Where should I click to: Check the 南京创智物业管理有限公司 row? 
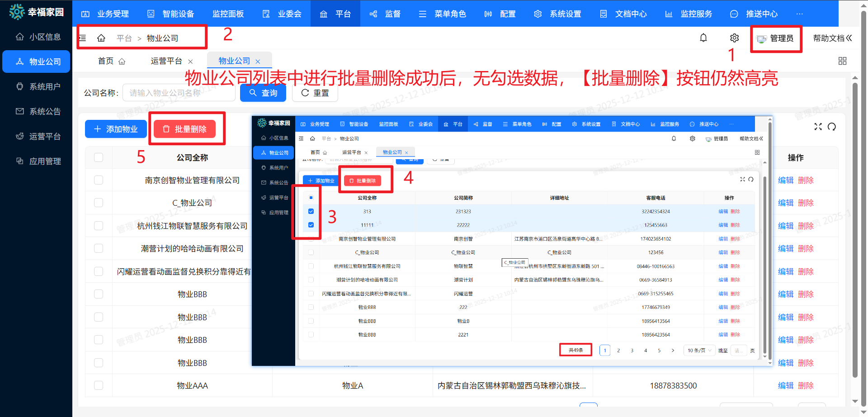click(99, 180)
